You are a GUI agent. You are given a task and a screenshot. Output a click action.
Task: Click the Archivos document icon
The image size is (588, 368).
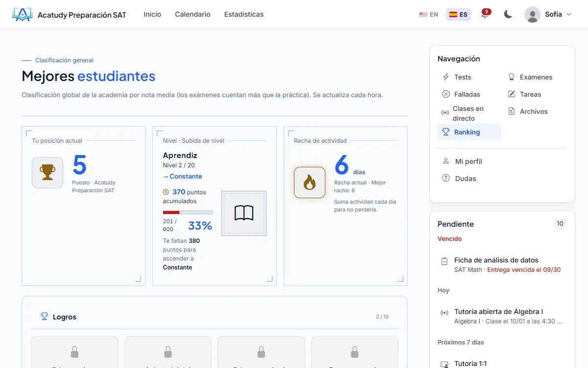click(512, 111)
